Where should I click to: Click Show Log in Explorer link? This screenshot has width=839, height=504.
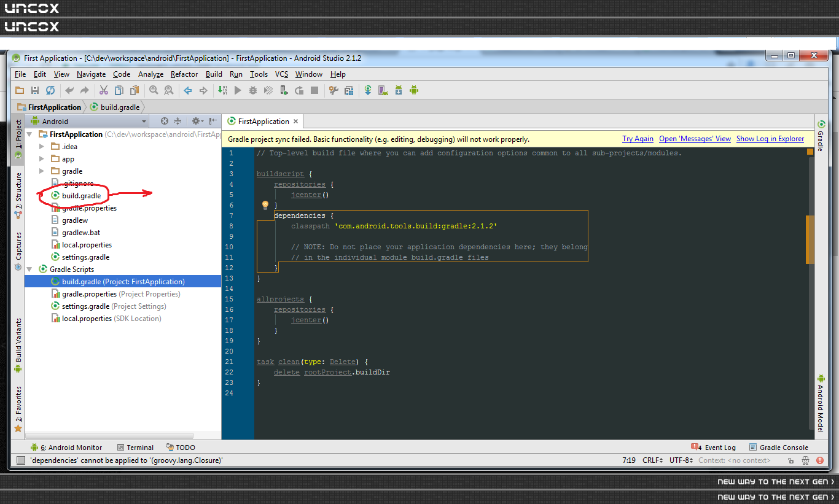point(770,139)
